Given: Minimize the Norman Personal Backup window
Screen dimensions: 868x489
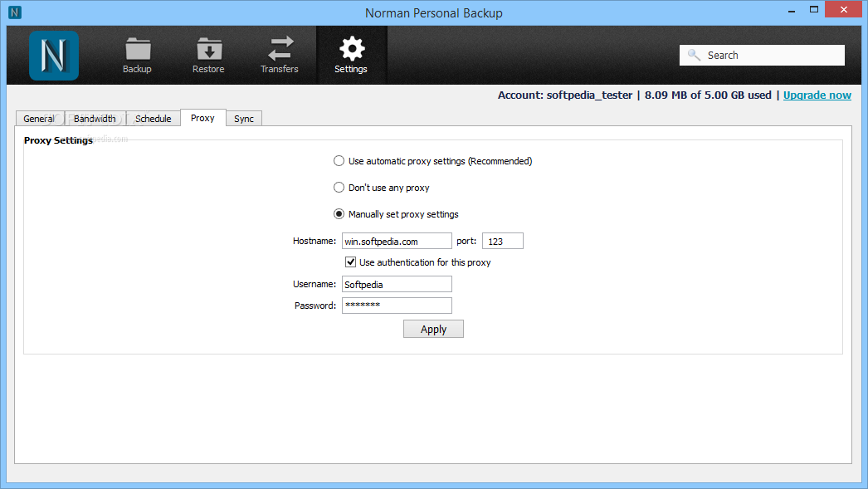Looking at the screenshot, I should pos(792,10).
